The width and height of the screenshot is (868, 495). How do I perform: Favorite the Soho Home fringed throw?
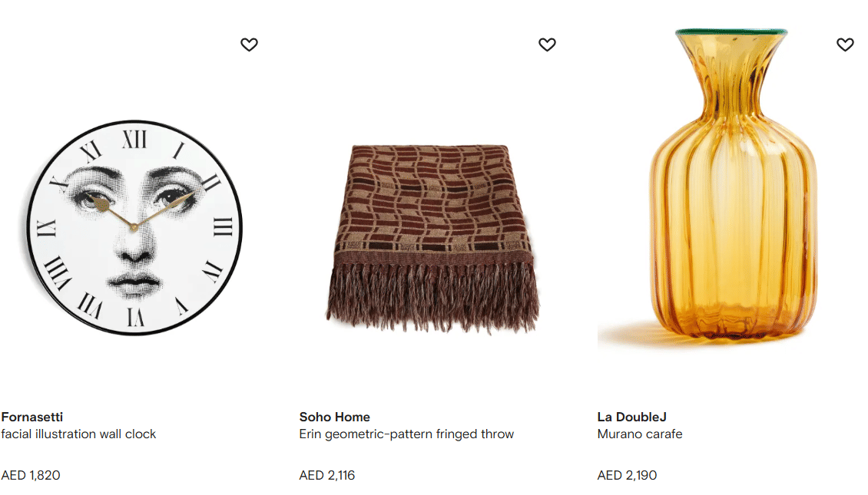coord(547,45)
